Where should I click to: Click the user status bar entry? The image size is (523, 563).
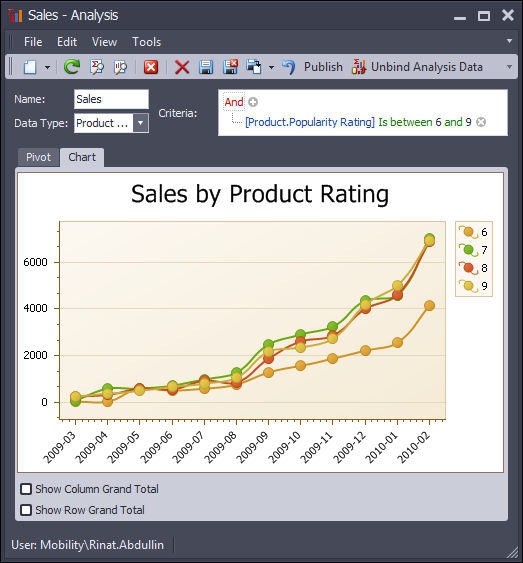(88, 545)
